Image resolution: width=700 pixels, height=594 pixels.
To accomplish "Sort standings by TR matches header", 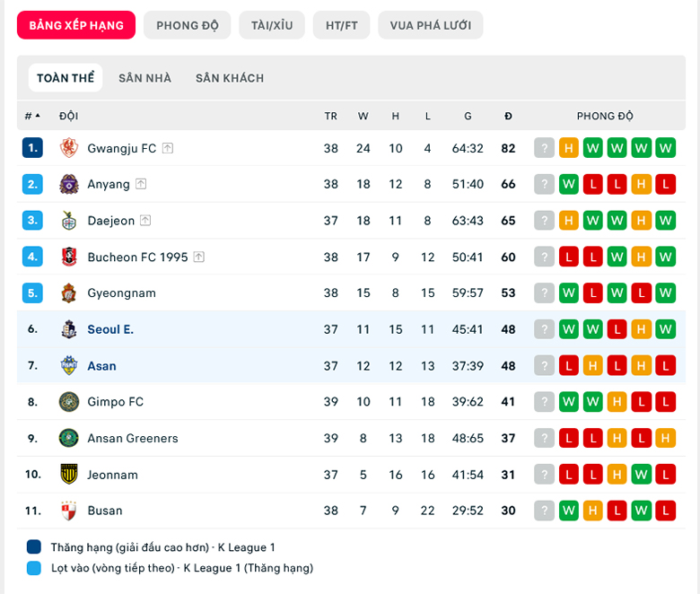I will (x=331, y=116).
